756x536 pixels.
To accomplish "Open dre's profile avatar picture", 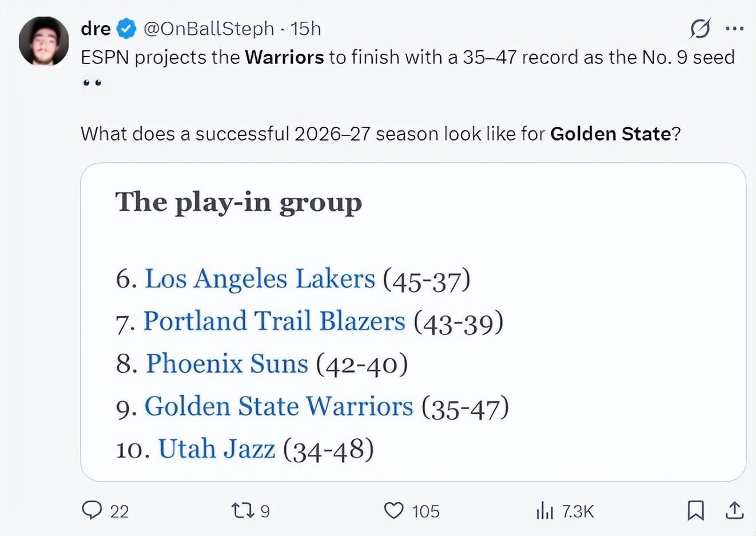I will tap(43, 41).
